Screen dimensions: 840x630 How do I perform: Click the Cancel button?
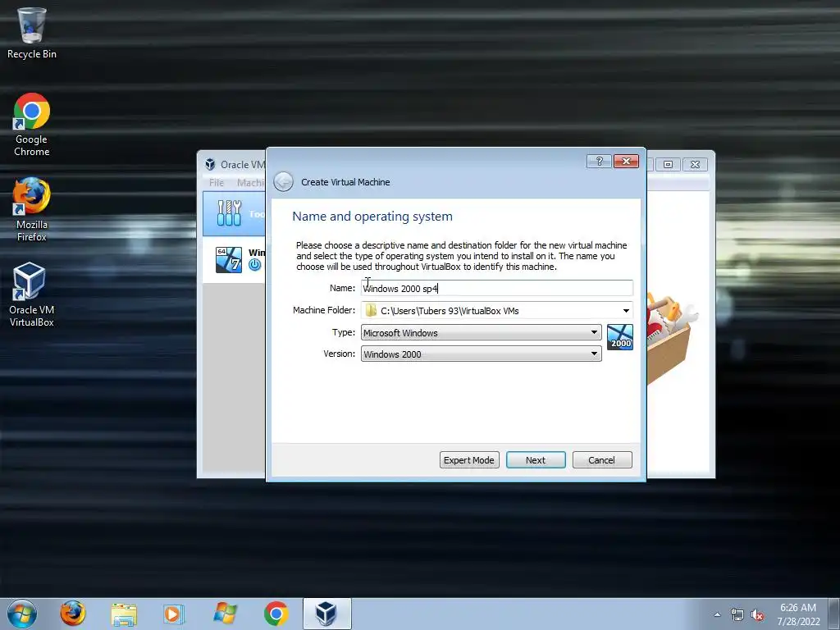pos(602,460)
